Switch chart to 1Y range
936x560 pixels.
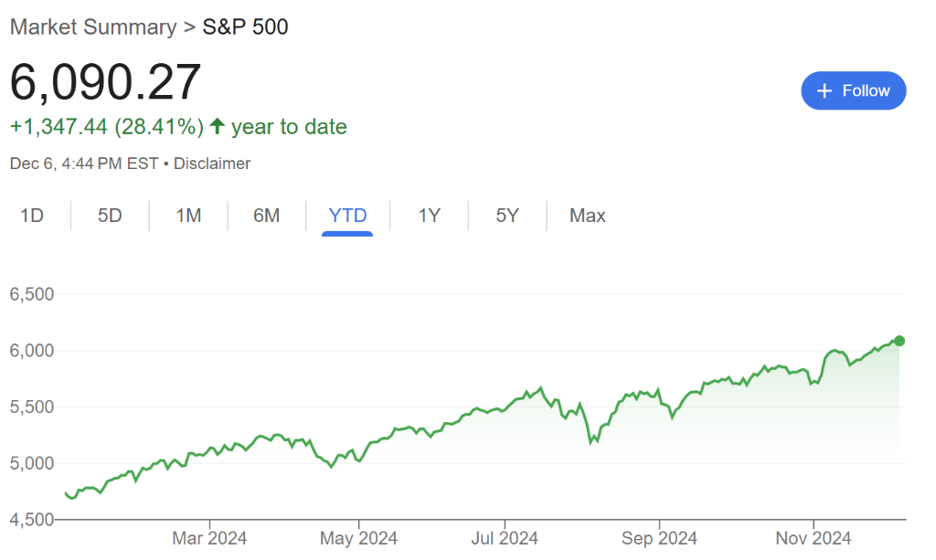tap(430, 216)
